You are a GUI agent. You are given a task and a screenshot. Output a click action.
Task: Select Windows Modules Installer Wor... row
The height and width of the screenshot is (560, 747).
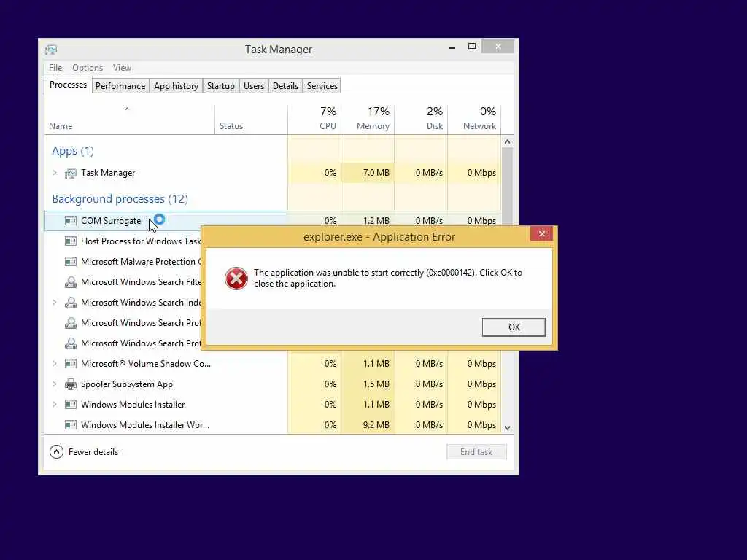[273, 425]
